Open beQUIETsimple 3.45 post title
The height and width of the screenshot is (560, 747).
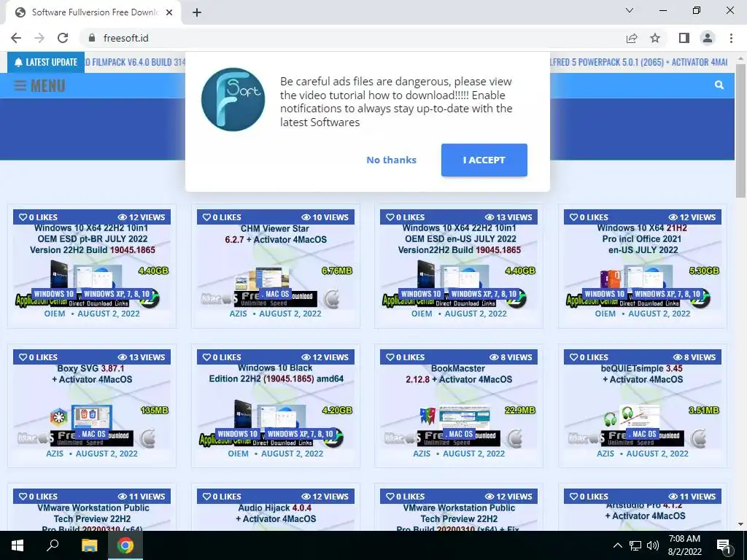point(643,374)
